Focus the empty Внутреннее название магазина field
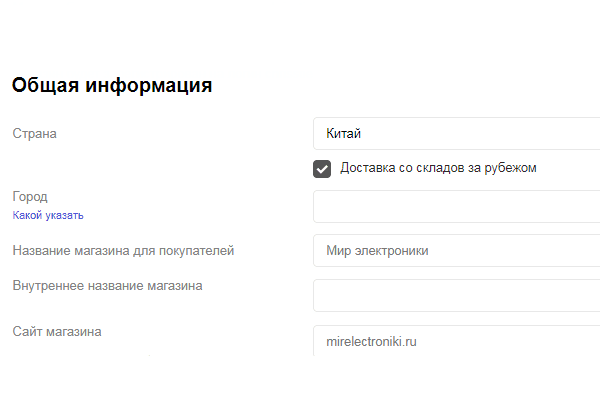The height and width of the screenshot is (420, 600). point(456,296)
